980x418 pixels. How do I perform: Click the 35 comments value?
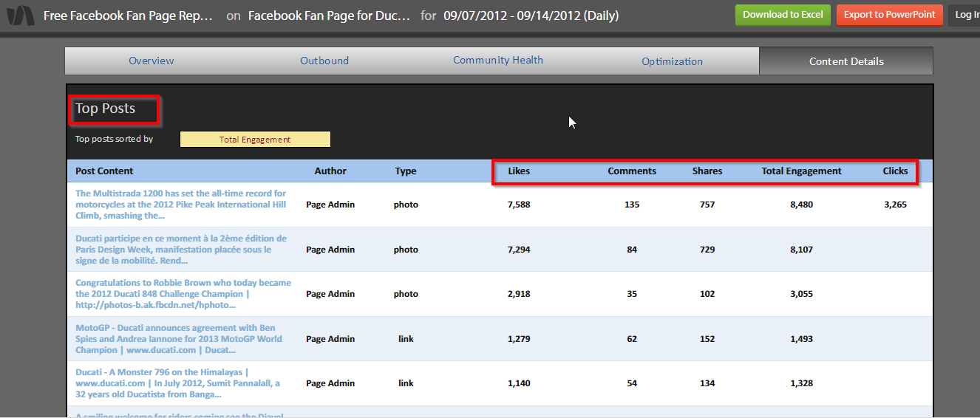click(x=632, y=294)
